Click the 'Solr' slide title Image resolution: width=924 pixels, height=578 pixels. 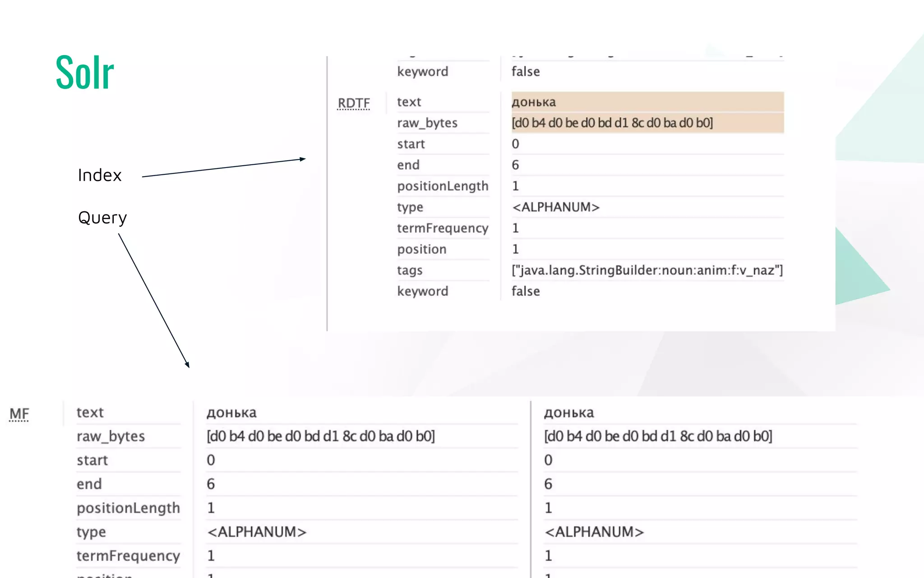(85, 72)
